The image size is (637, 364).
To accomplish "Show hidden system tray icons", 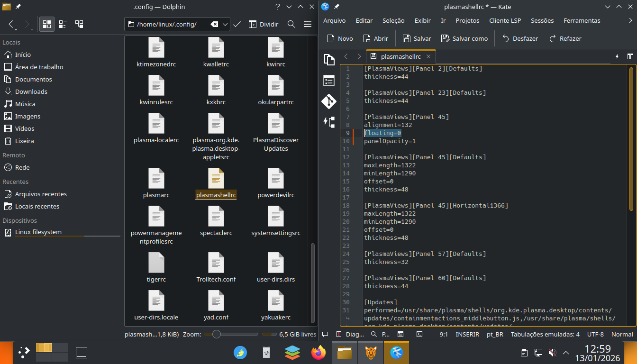I will tap(565, 353).
